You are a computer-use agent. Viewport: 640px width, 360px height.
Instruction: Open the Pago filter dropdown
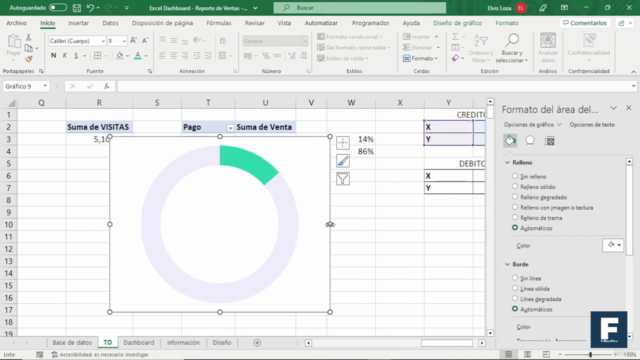pyautogui.click(x=230, y=128)
